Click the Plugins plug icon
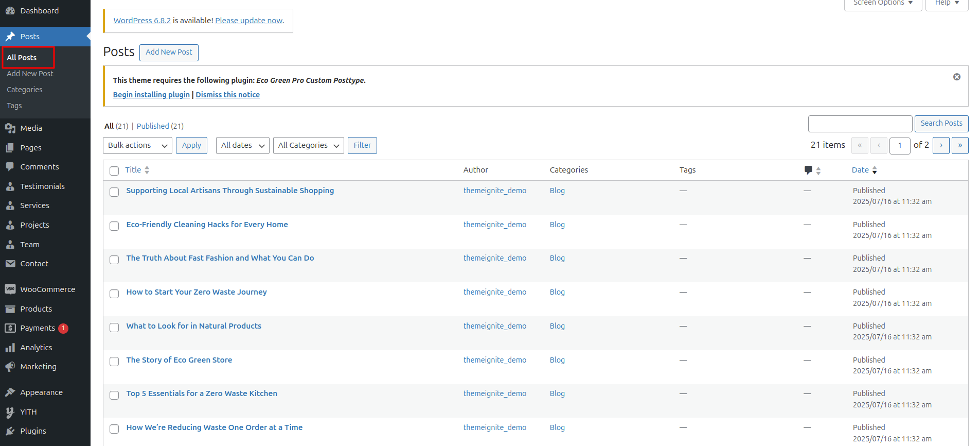The image size is (980, 446). point(10,431)
